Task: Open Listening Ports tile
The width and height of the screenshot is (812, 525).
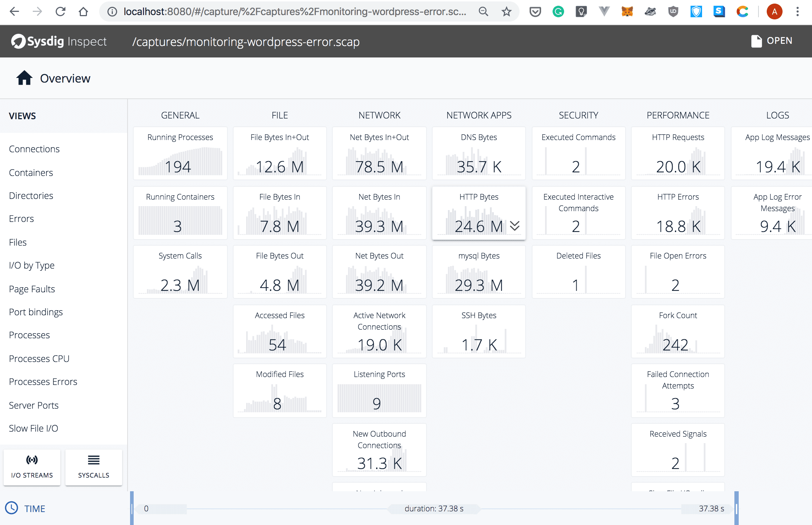Action: tap(379, 390)
